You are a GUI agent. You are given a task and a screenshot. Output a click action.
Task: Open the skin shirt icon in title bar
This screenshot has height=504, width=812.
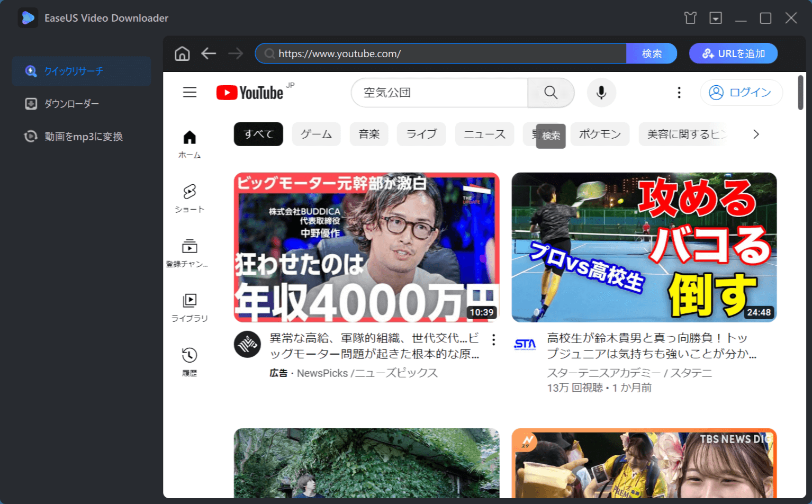coord(690,18)
